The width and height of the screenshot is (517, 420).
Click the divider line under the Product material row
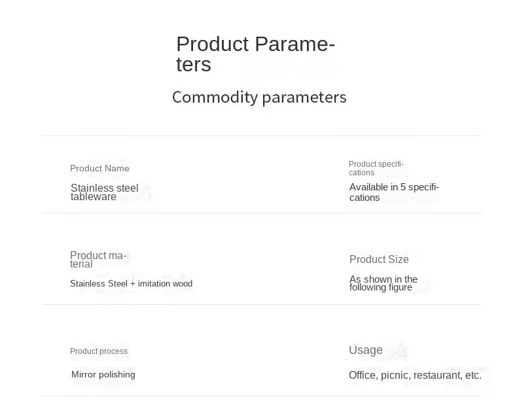point(261,304)
